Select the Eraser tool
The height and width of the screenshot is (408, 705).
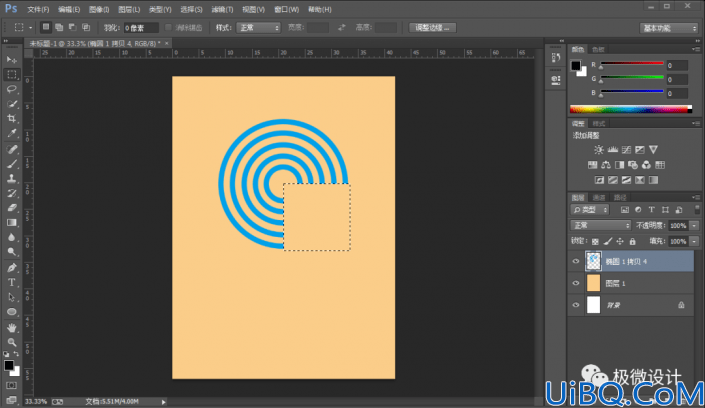[x=12, y=208]
